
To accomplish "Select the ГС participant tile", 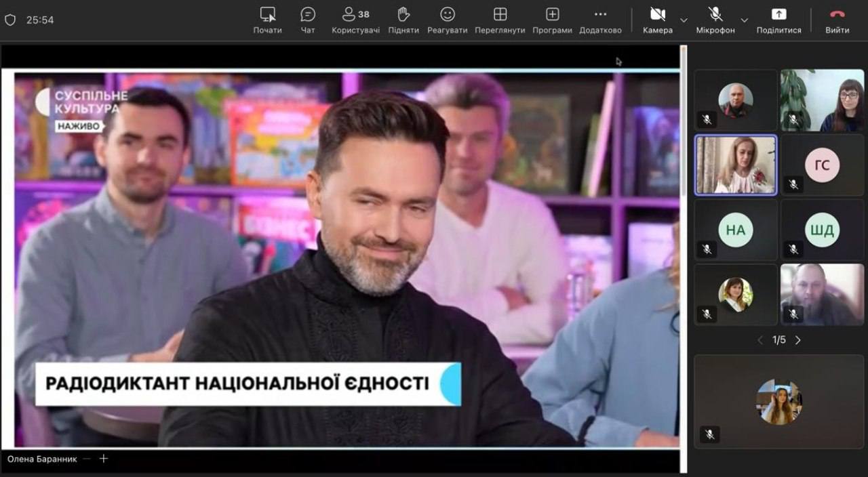I will coord(822,165).
